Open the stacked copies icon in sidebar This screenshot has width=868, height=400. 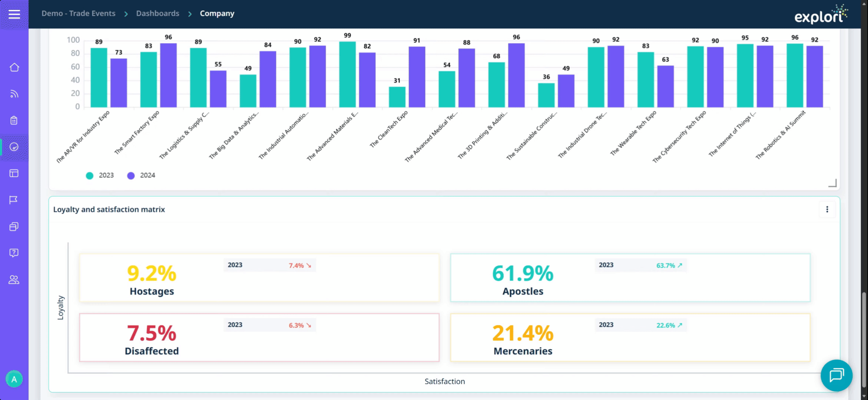coord(14,227)
